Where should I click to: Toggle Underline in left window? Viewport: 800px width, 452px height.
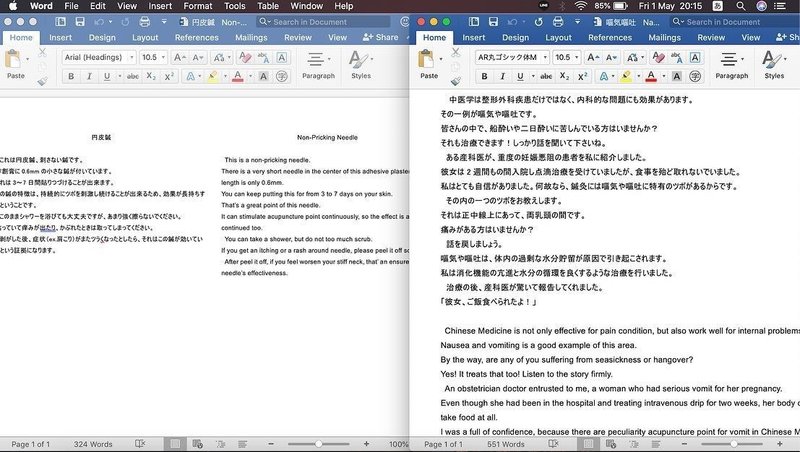107,77
